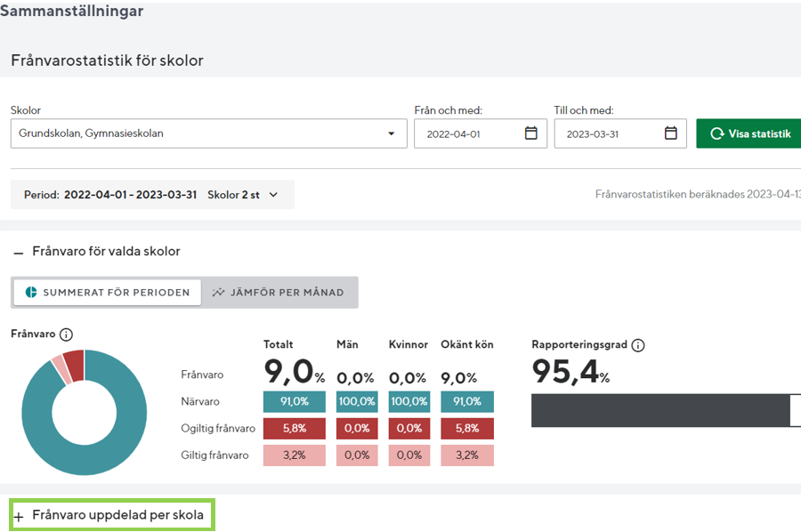Expand the Skolor 2 st chevron
The height and width of the screenshot is (532, 801).
coord(273,195)
